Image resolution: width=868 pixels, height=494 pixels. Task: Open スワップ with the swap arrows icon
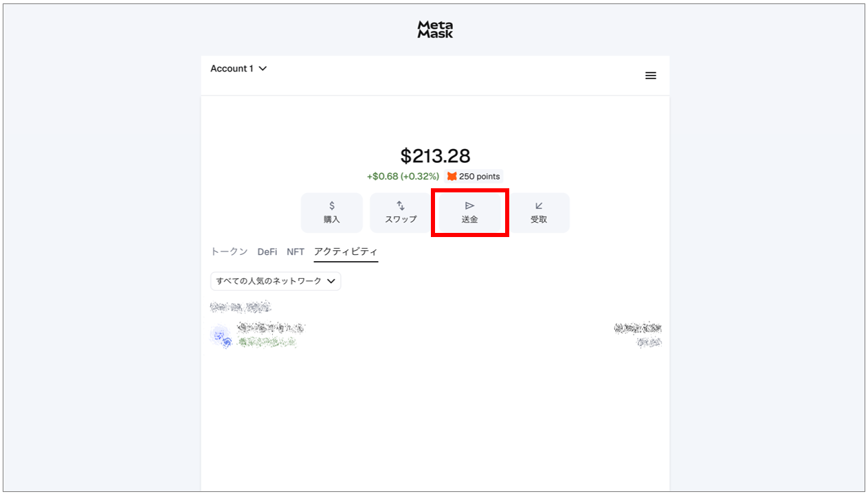pyautogui.click(x=401, y=212)
